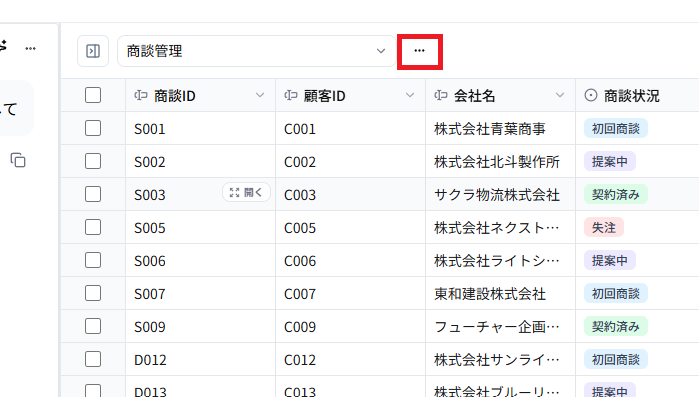The height and width of the screenshot is (397, 699).
Task: Open the more options menu beside 商談管理
Action: [419, 51]
